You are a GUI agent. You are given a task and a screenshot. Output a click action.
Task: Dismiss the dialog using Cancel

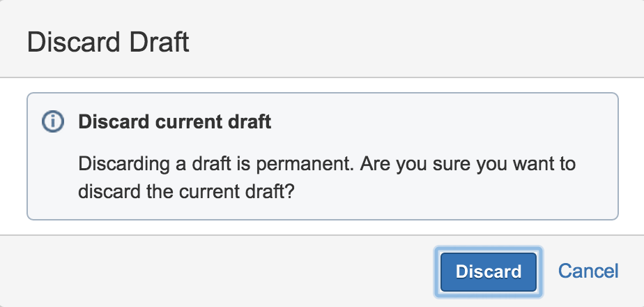pyautogui.click(x=588, y=271)
